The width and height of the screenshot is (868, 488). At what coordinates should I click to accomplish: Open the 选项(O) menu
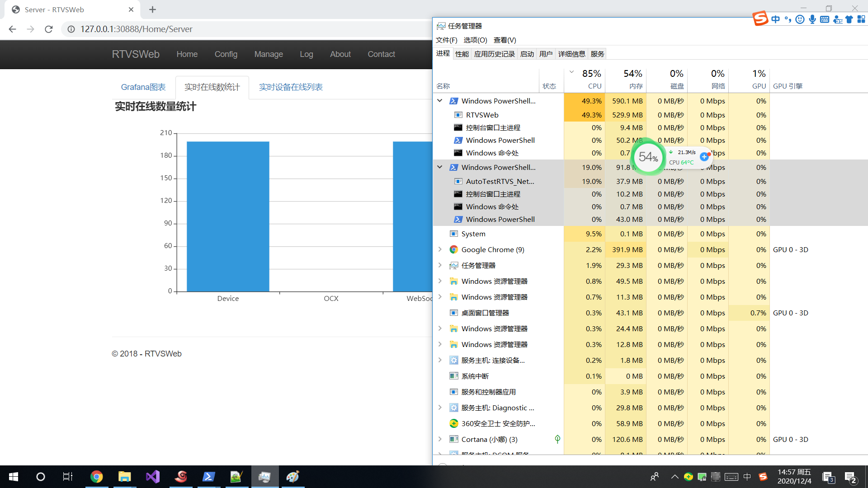(475, 40)
